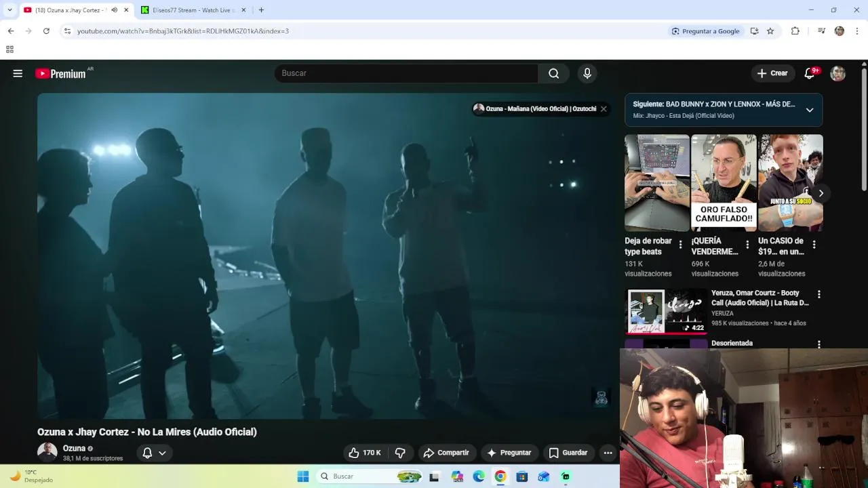Dismiss the Ozuna - Mañana video card
The image size is (868, 488).
click(x=604, y=108)
